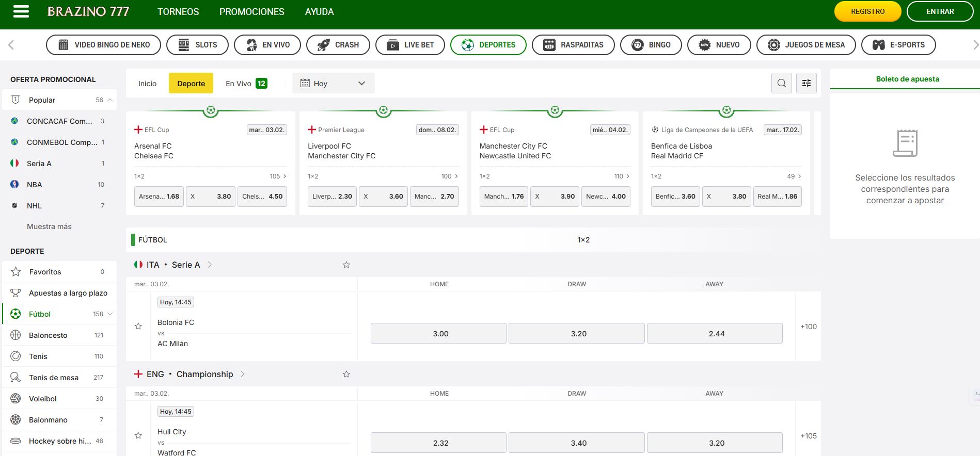This screenshot has width=980, height=456.
Task: Click the search magnifier icon
Action: point(782,83)
